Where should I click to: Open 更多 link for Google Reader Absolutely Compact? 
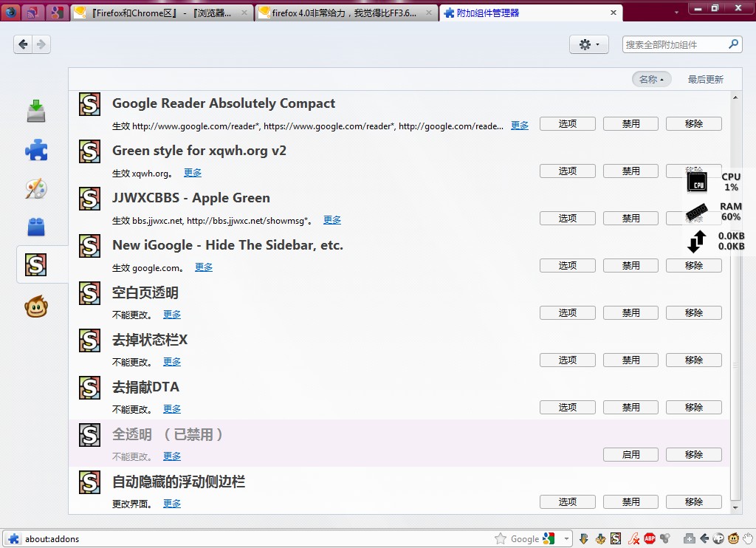(x=520, y=126)
